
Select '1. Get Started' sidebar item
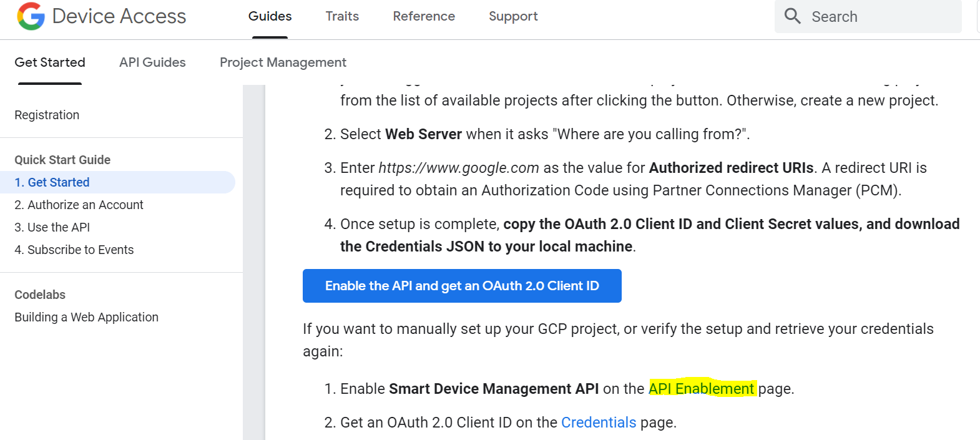point(117,182)
